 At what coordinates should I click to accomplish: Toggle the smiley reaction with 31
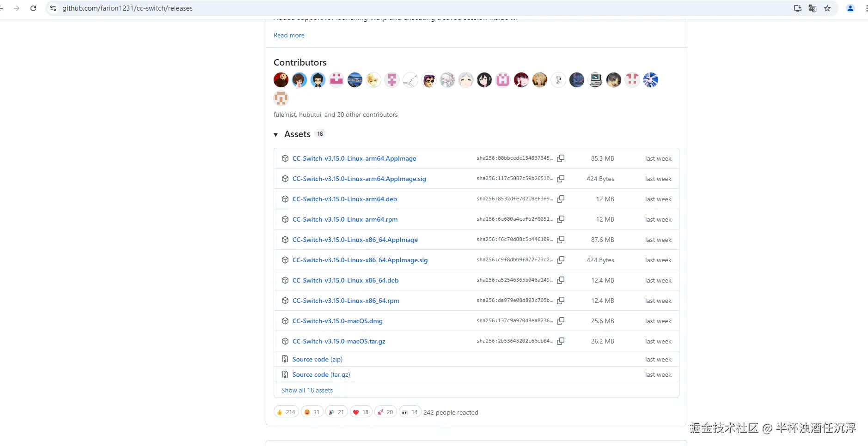tap(312, 412)
